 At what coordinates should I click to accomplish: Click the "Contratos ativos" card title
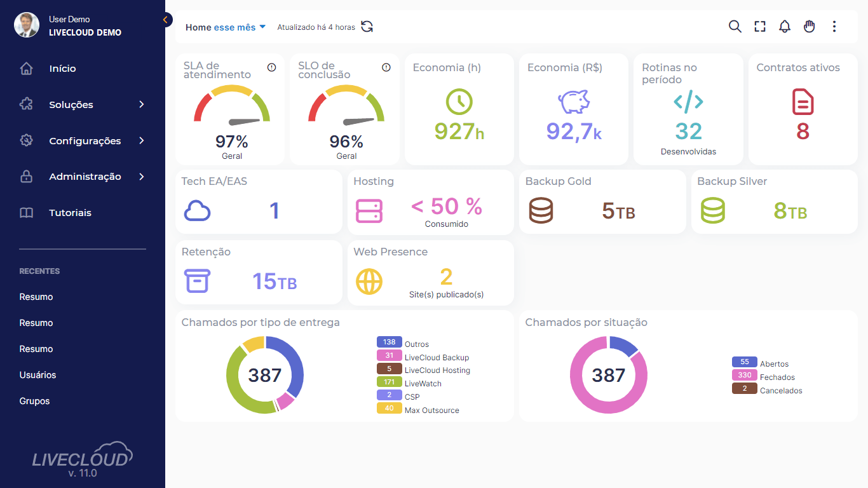[798, 68]
